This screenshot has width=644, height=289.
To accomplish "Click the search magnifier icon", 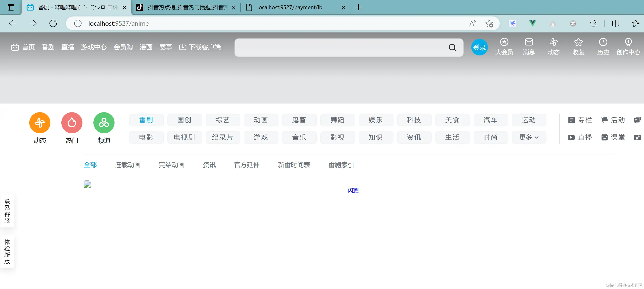I will click(452, 47).
